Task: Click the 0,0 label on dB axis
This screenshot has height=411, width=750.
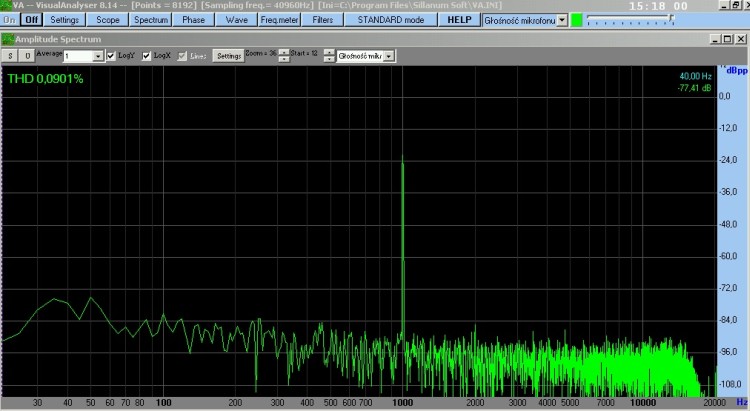Action: click(725, 96)
